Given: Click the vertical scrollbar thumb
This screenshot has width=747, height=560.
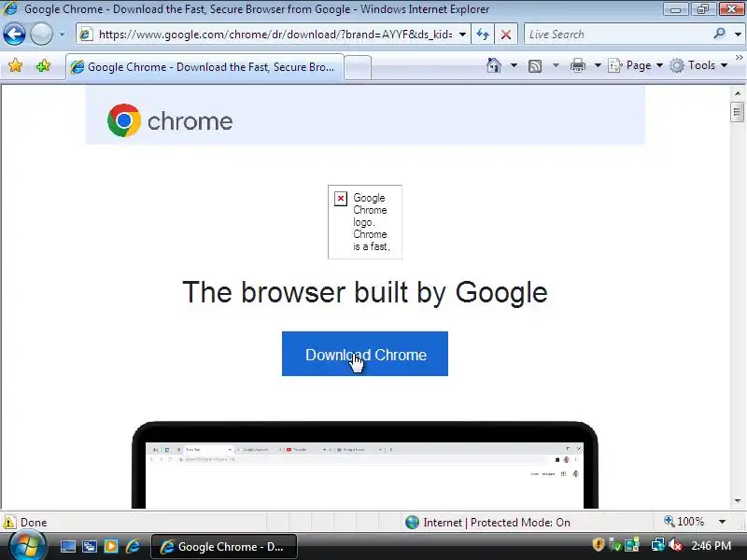Looking at the screenshot, I should click(x=737, y=112).
